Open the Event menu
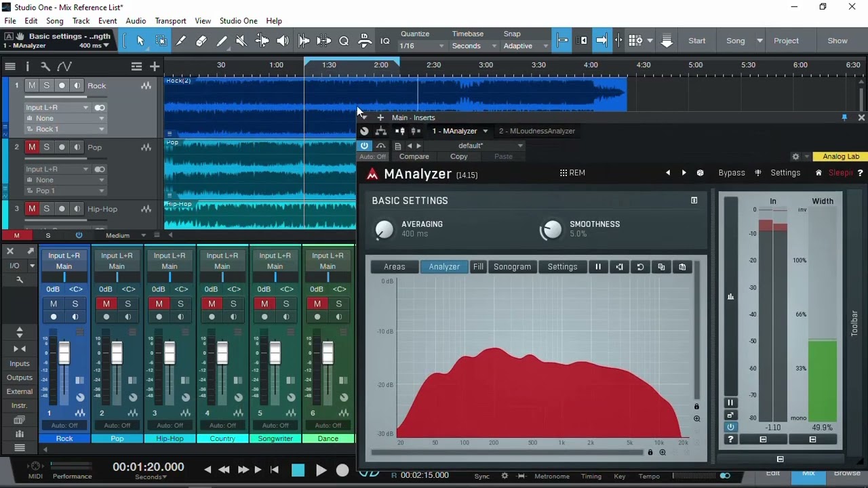Viewport: 868px width, 488px height. click(x=107, y=21)
